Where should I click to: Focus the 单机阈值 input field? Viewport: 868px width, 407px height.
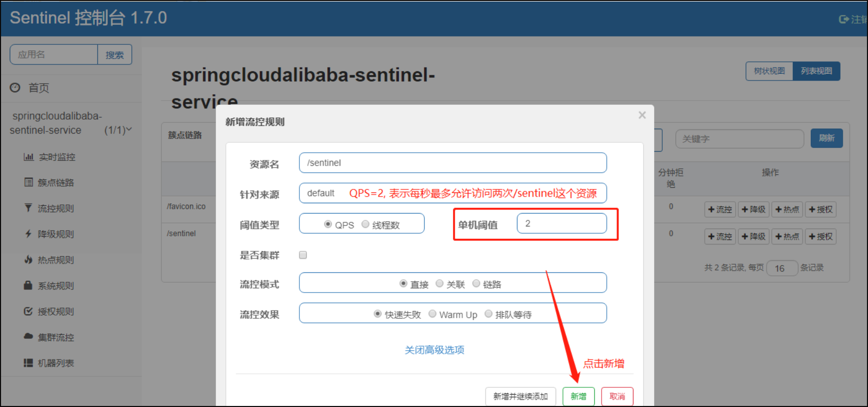click(x=562, y=223)
